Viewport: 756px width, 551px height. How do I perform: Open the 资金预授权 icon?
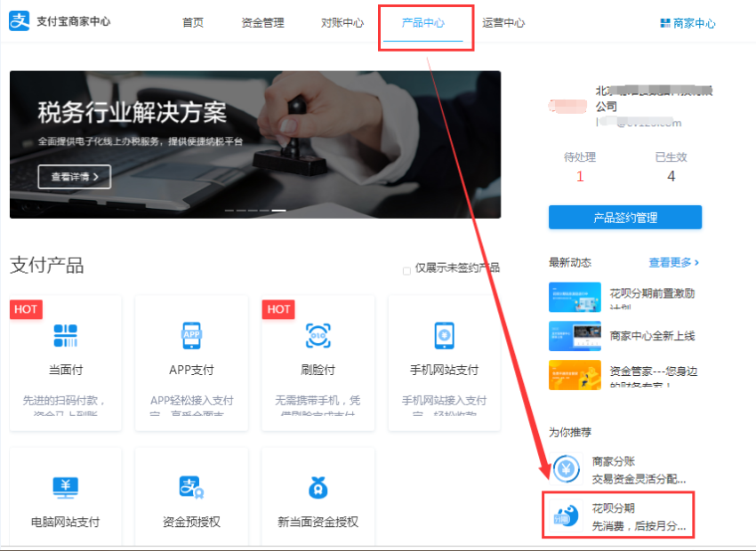pos(191,487)
